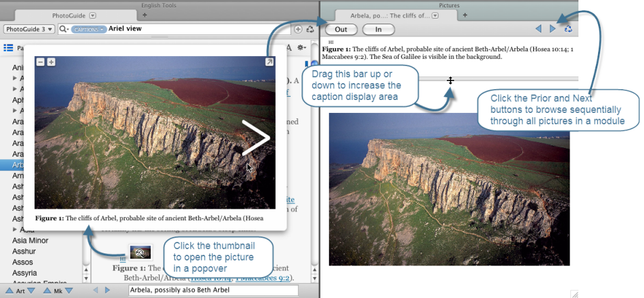The image size is (644, 298).
Task: Click the caption divider resize bar
Action: pyautogui.click(x=450, y=80)
